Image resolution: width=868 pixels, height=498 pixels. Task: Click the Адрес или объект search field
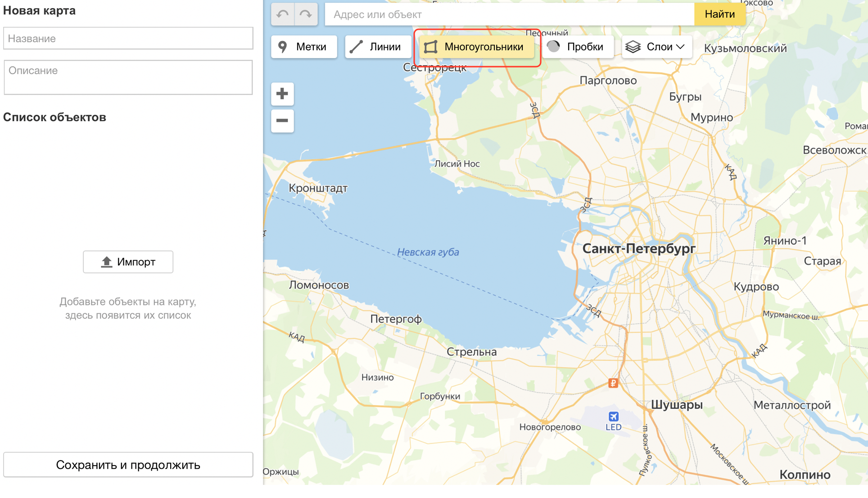[509, 14]
